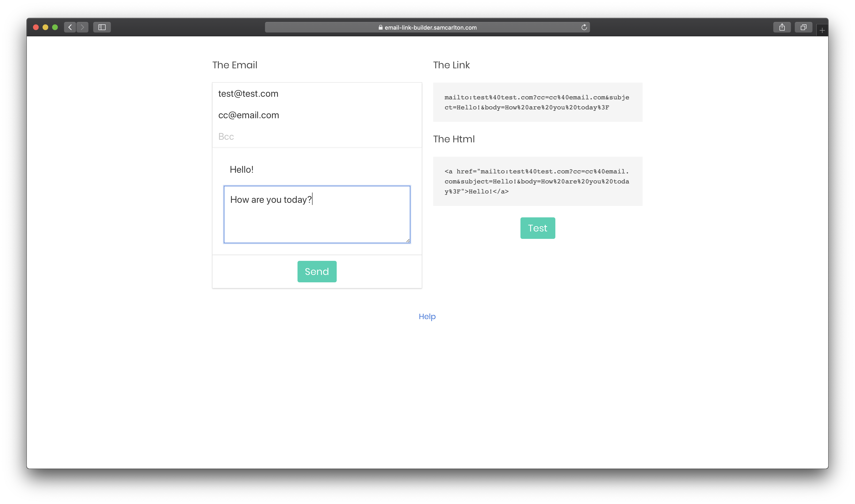855x504 pixels.
Task: Select the HTML code under The Html
Action: point(537,181)
